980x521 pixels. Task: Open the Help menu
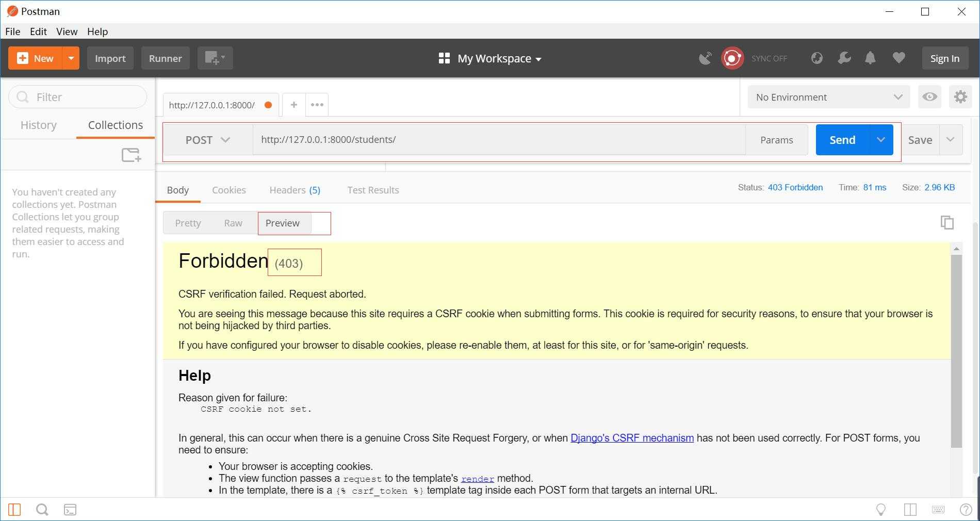tap(97, 31)
